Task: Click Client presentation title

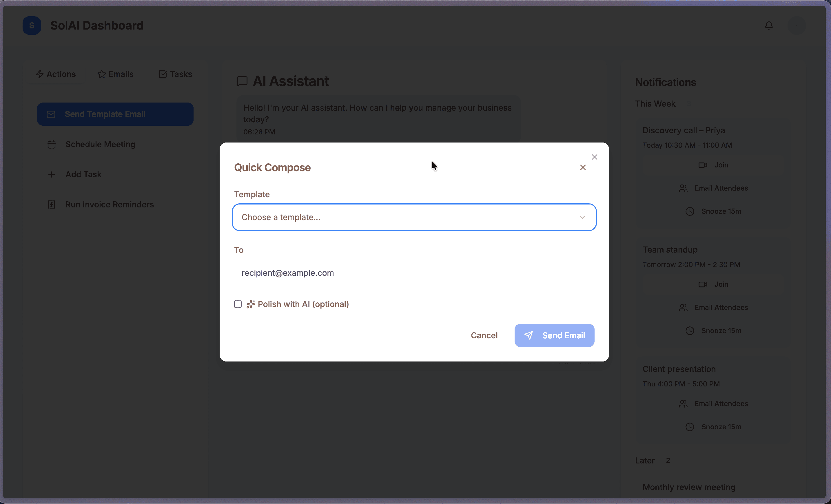Action: (679, 369)
